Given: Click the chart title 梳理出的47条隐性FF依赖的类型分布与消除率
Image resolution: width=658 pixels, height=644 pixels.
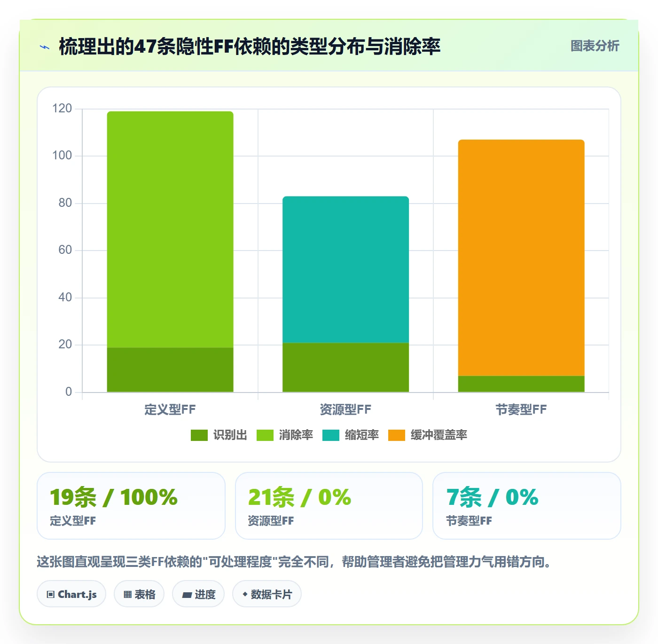Looking at the screenshot, I should 250,47.
